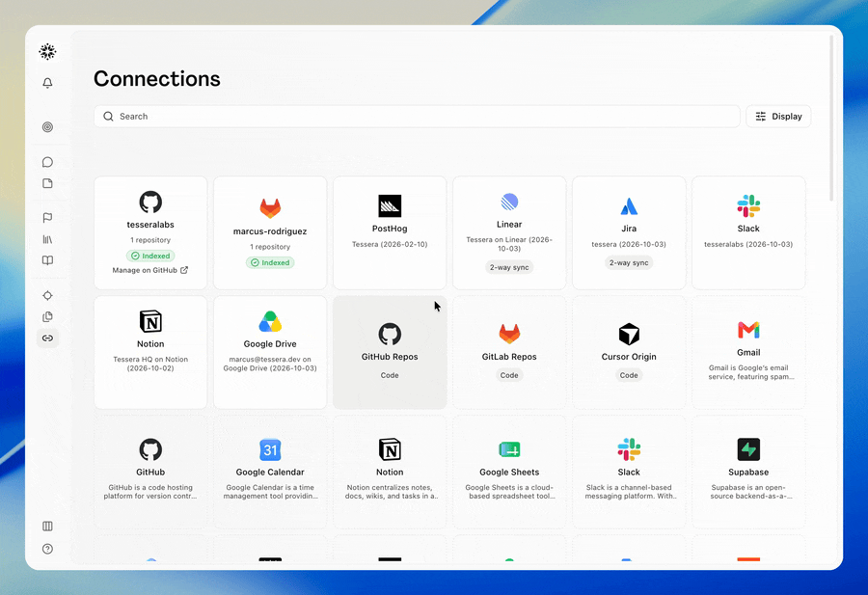Click 1 repository text under tesseralabs
This screenshot has height=595, width=868.
click(150, 240)
